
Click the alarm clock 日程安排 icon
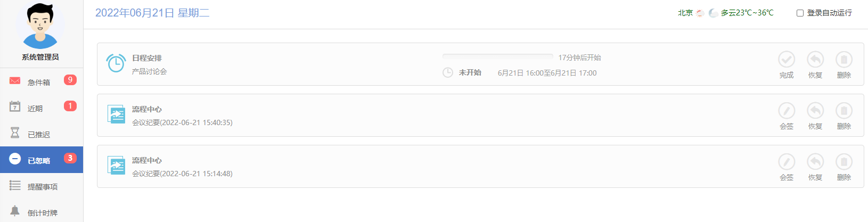coord(116,63)
